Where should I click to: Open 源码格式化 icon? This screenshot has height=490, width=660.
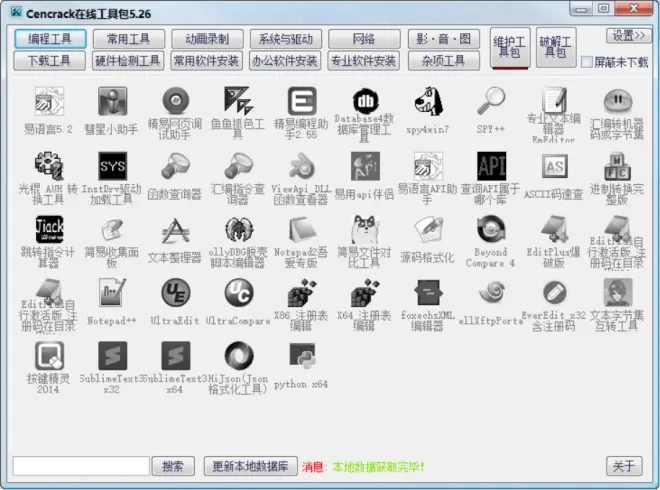tap(428, 229)
